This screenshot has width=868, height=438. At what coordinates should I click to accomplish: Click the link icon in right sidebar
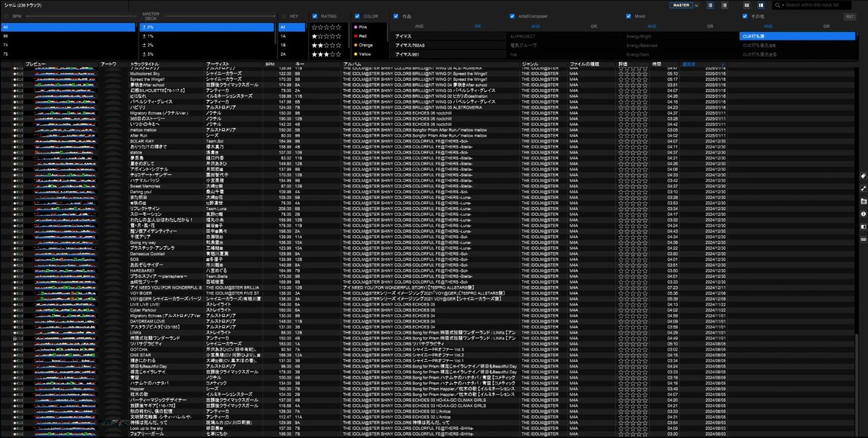coord(862,239)
